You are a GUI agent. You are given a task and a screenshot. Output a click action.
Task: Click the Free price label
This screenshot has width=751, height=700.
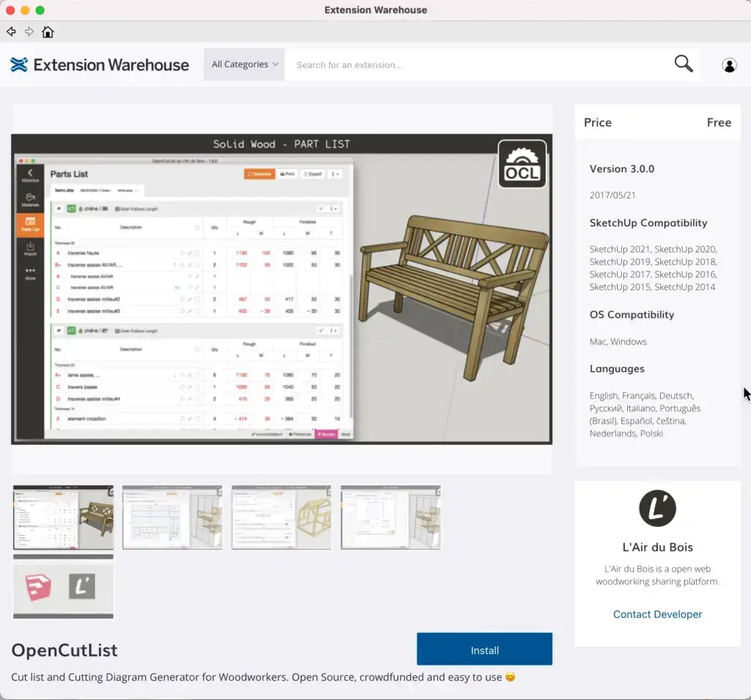point(719,122)
